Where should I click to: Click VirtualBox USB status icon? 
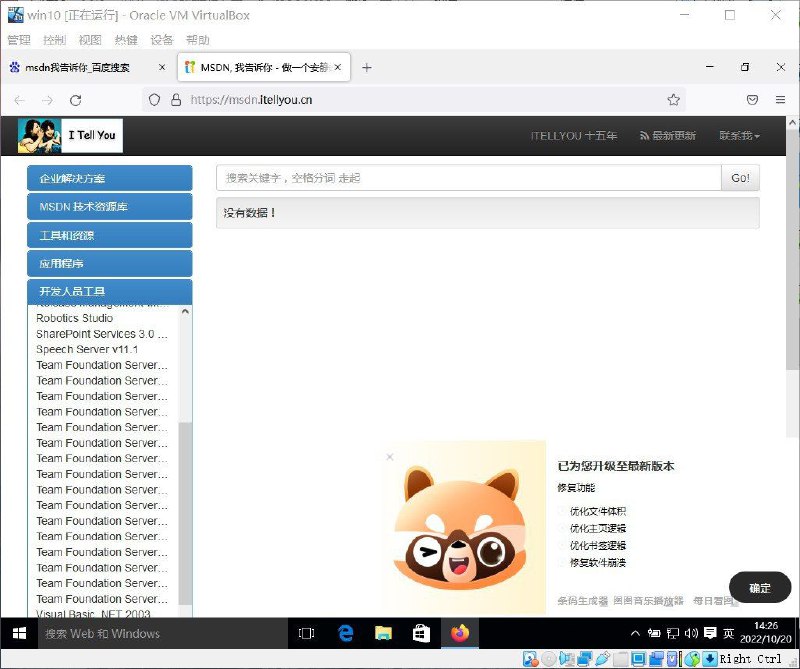click(x=602, y=659)
